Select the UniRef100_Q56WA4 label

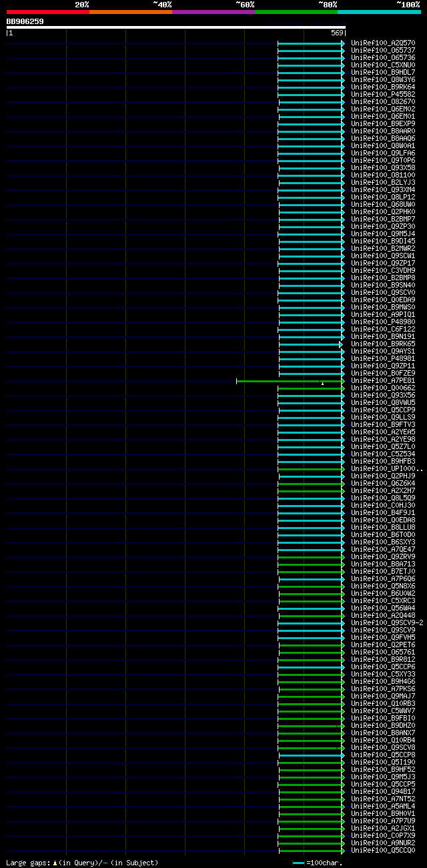point(383,608)
